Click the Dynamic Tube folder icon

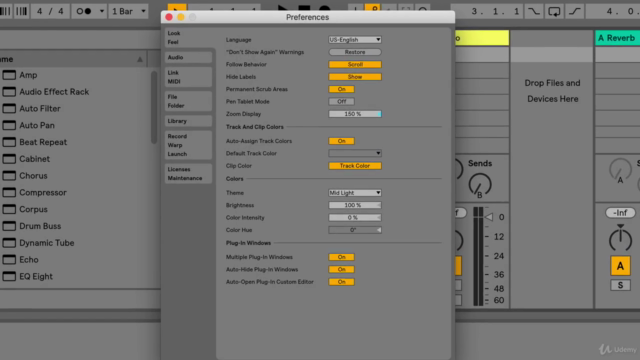point(9,242)
